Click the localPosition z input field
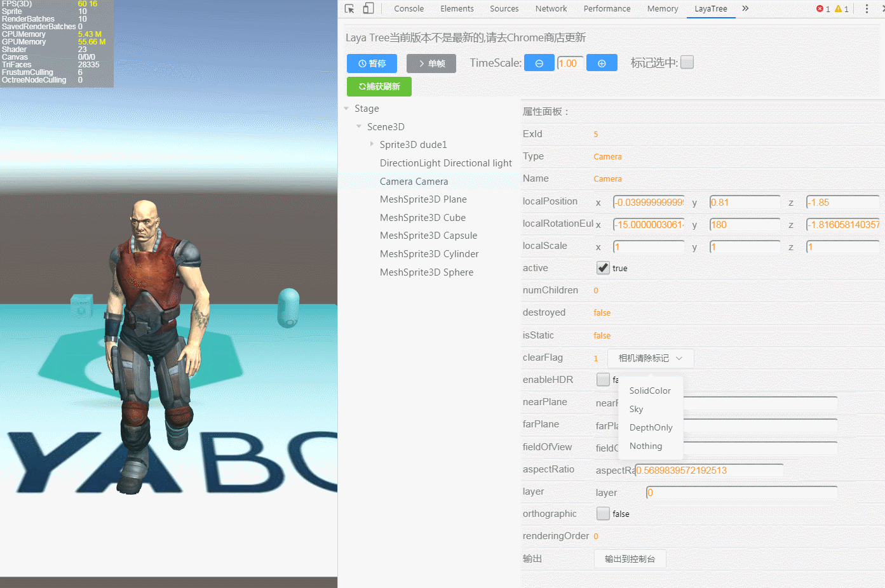The image size is (885, 588). click(842, 203)
